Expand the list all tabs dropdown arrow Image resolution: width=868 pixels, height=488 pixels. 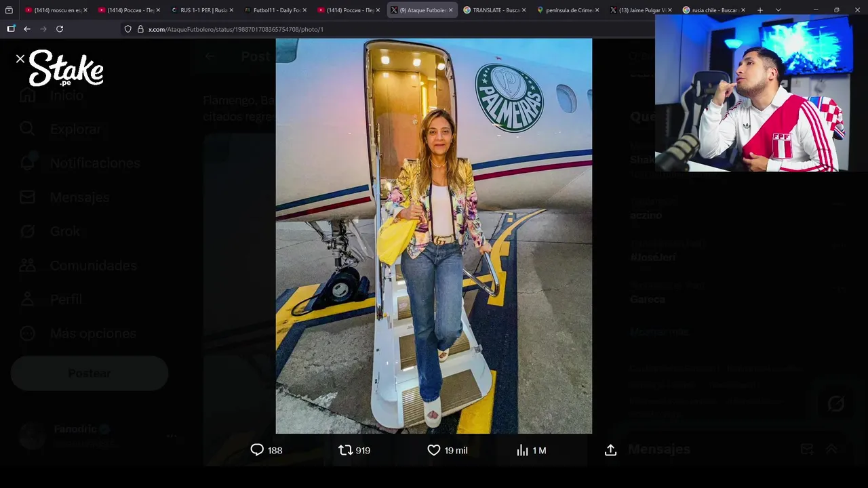tap(778, 10)
